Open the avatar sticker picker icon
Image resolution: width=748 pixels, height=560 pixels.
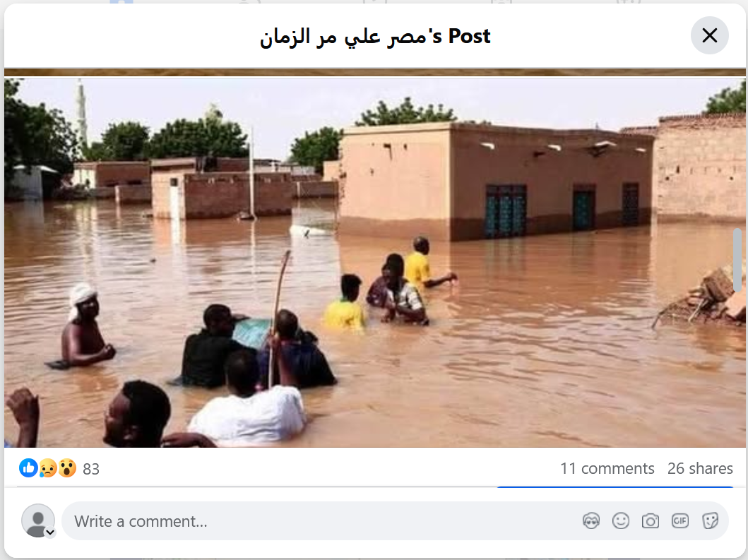pyautogui.click(x=591, y=521)
